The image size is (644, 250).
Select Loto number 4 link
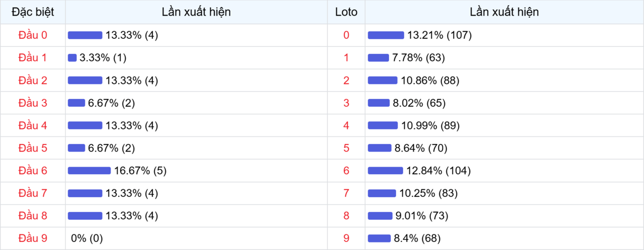[x=346, y=125]
